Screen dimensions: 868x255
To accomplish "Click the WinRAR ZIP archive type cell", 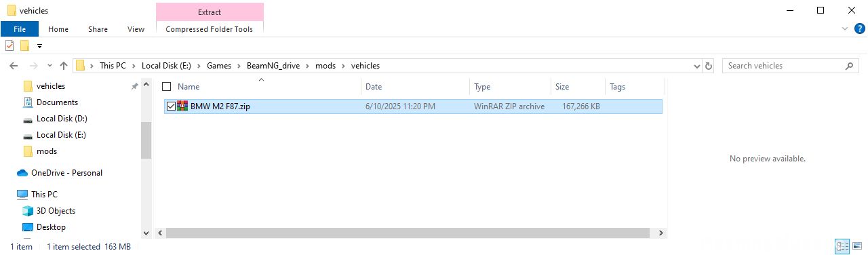I will tap(509, 106).
